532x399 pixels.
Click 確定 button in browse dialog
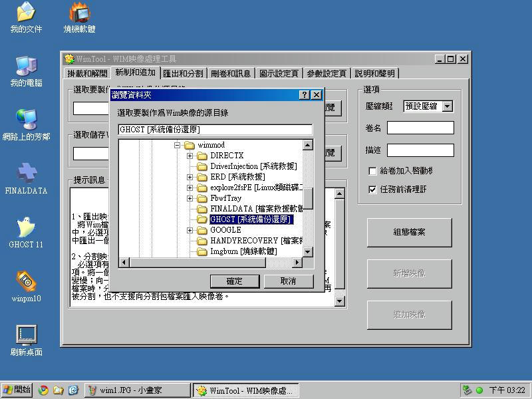(x=235, y=281)
